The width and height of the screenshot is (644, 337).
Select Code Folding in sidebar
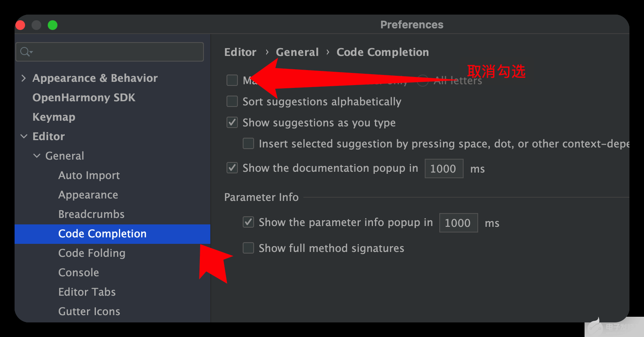click(92, 253)
